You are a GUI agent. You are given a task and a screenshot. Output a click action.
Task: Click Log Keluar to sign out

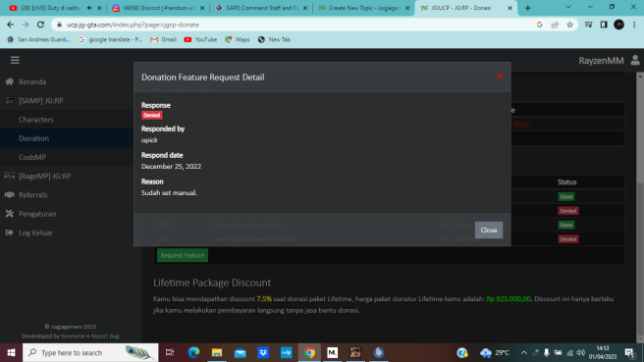pos(35,233)
